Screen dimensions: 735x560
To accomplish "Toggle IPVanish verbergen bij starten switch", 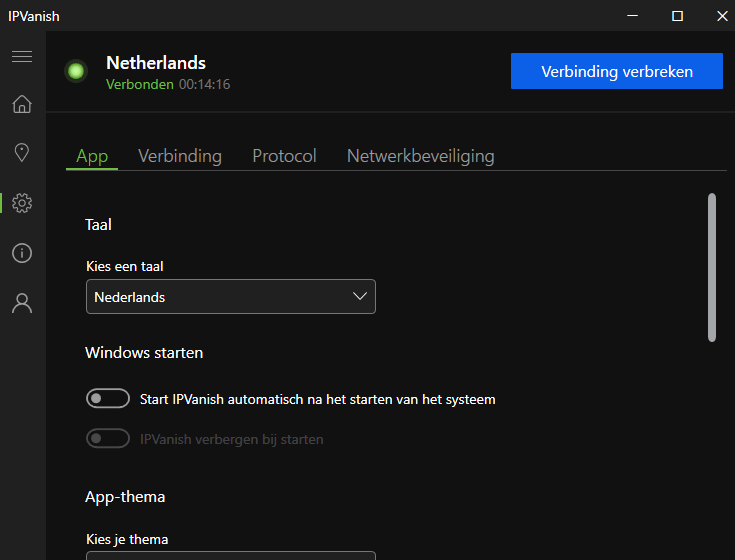I will pos(108,439).
